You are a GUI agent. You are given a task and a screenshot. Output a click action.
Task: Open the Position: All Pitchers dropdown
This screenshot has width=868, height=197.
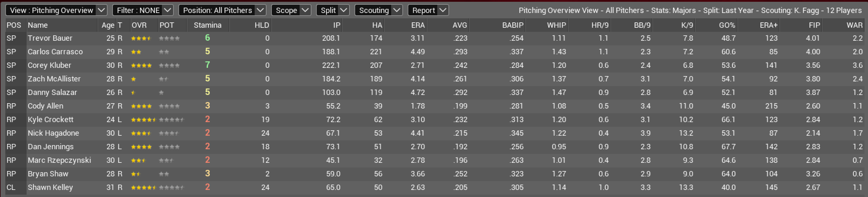click(222, 10)
